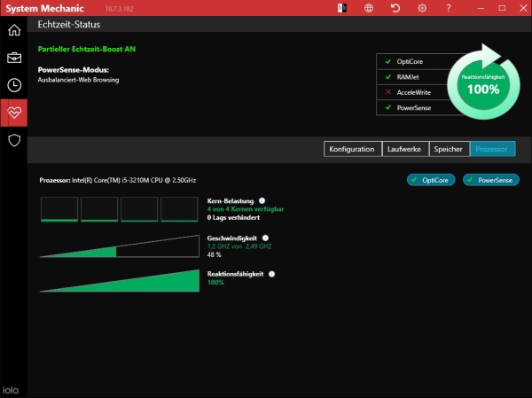532x398 pixels.
Task: Open the help question mark icon
Action: (x=449, y=8)
